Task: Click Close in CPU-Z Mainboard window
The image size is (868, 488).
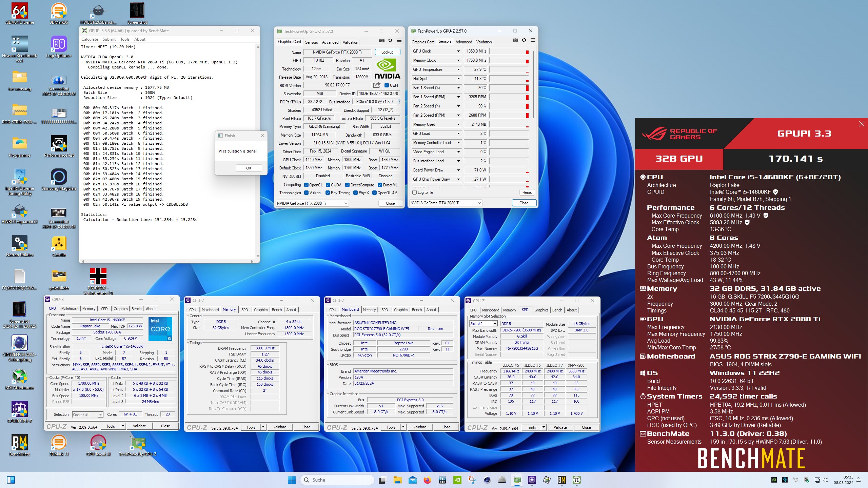Action: point(446,427)
